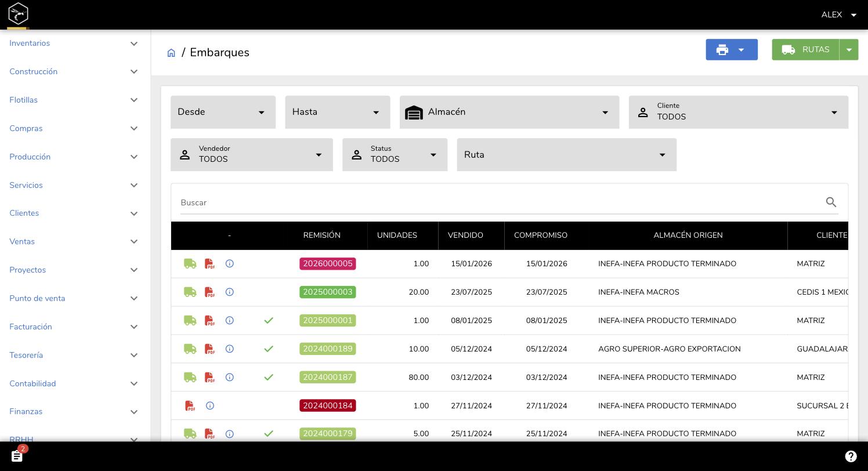Image resolution: width=868 pixels, height=471 pixels.
Task: Expand the Tesorería sidebar menu
Action: pyautogui.click(x=75, y=356)
